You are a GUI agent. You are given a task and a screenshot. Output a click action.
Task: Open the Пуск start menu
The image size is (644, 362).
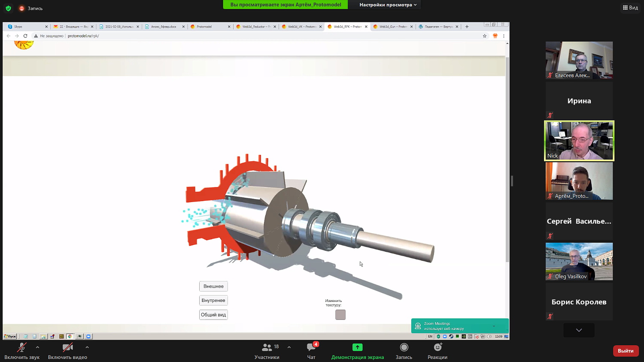[x=10, y=336]
